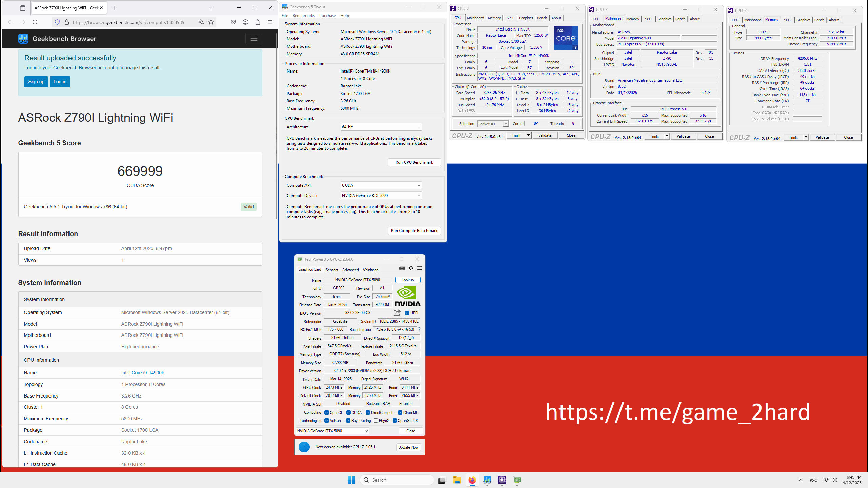Open Geekbench Benchmarks menu
Viewport: 868px width, 488px height.
pos(303,16)
